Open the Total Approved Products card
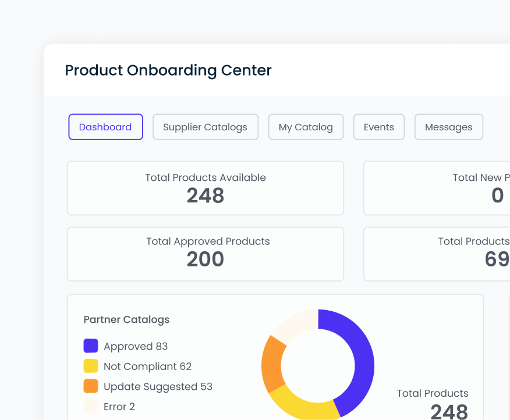 coord(205,254)
